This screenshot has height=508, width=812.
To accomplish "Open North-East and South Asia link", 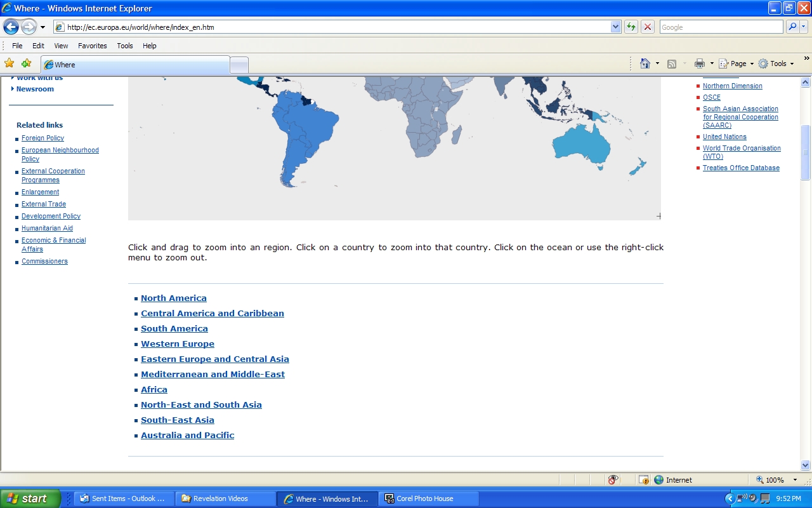I will click(x=201, y=404).
